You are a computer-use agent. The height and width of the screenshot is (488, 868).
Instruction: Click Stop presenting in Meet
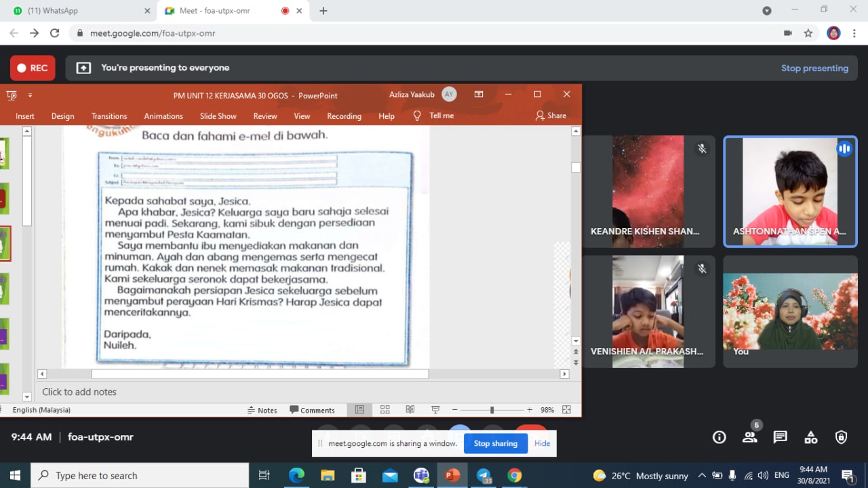point(814,68)
